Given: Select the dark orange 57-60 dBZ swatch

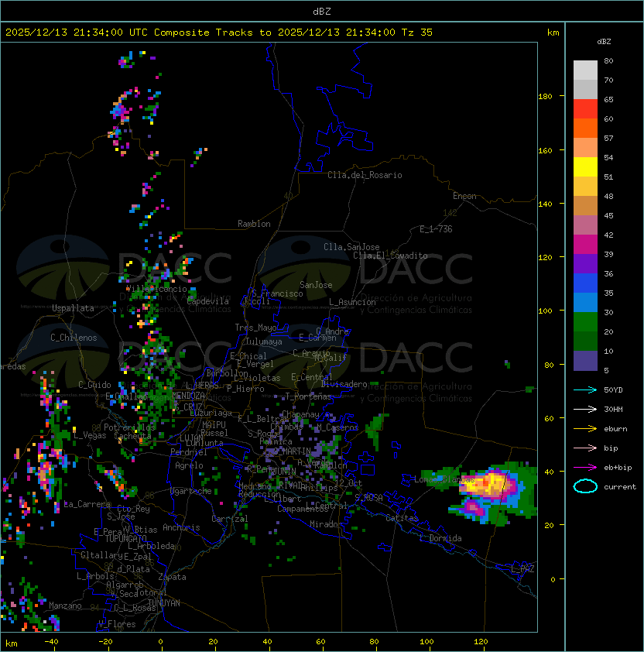Looking at the screenshot, I should pos(585,129).
